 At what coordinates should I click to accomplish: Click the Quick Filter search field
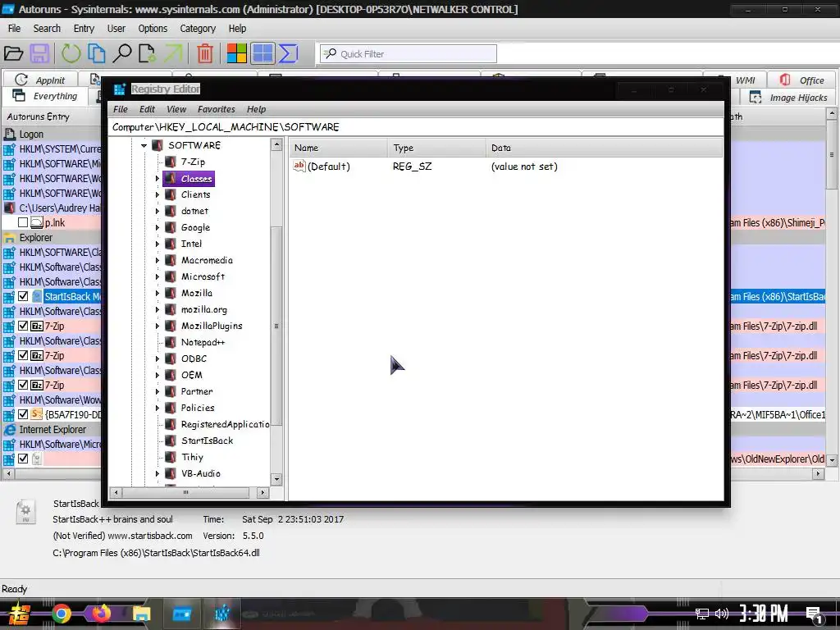click(409, 53)
